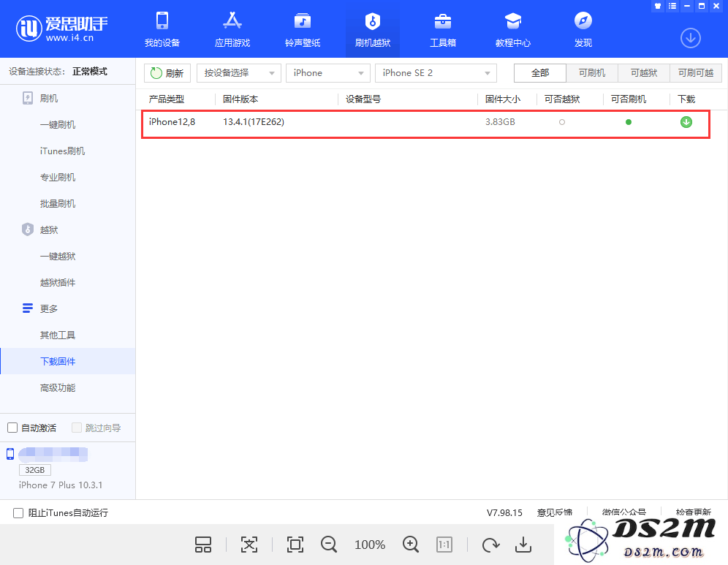728x565 pixels.
Task: Click iPhone 7 Plus 10.3.1 device label
Action: (61, 485)
